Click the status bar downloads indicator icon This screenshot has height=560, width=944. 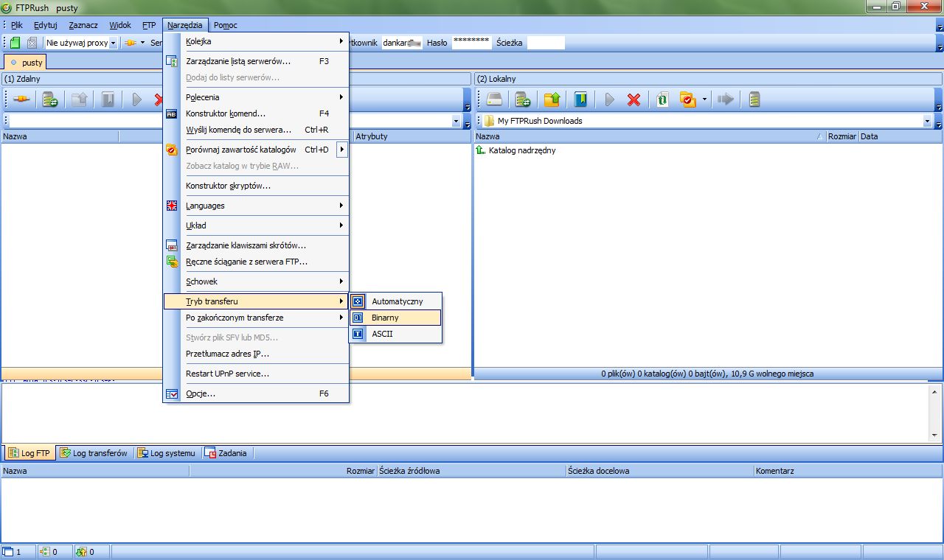(x=44, y=551)
